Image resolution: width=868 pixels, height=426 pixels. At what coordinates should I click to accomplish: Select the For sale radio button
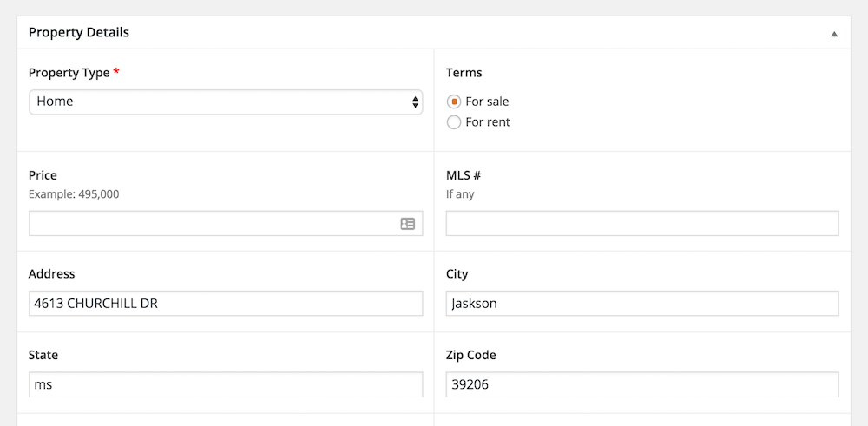click(454, 102)
